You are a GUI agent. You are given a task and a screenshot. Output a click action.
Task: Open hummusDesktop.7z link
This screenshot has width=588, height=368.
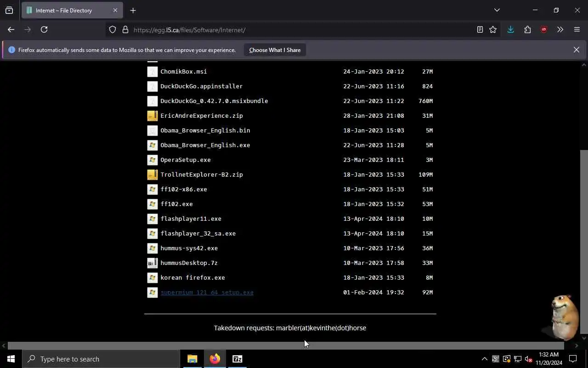[189, 263]
